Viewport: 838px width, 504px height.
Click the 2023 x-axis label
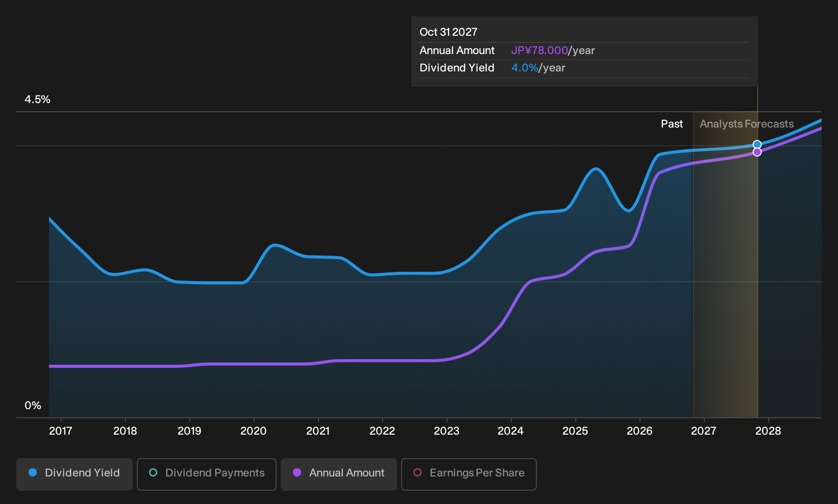pyautogui.click(x=447, y=431)
